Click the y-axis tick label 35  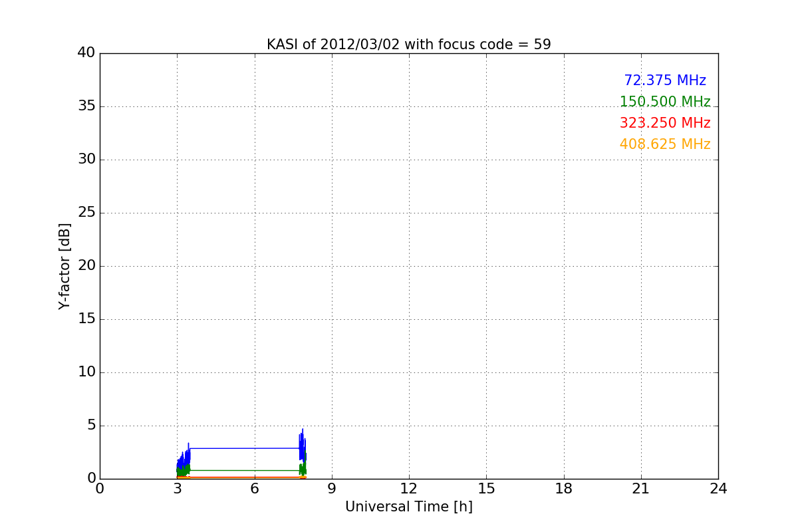86,106
